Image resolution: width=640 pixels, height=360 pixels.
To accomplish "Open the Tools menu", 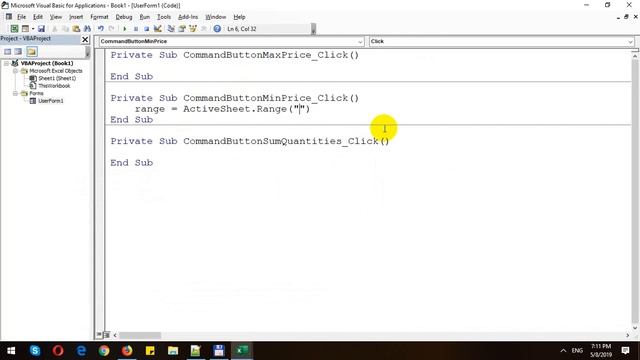I will 164,17.
